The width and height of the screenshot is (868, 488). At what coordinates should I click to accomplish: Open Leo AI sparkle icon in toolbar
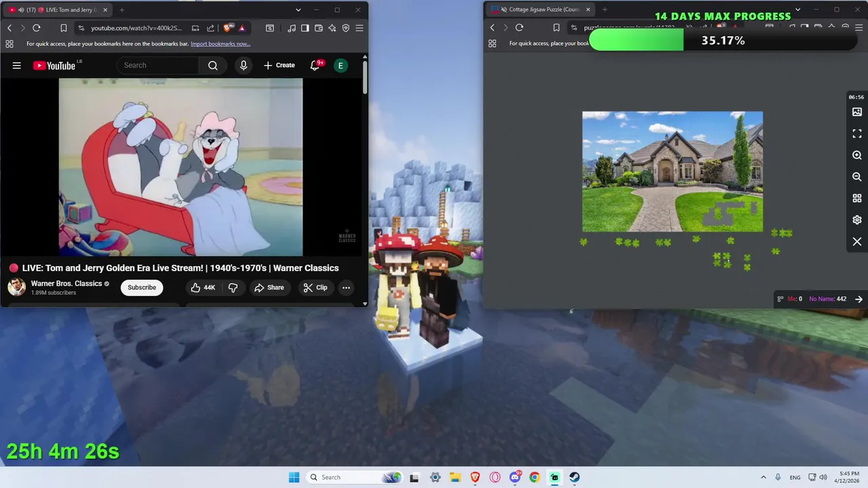[332, 28]
